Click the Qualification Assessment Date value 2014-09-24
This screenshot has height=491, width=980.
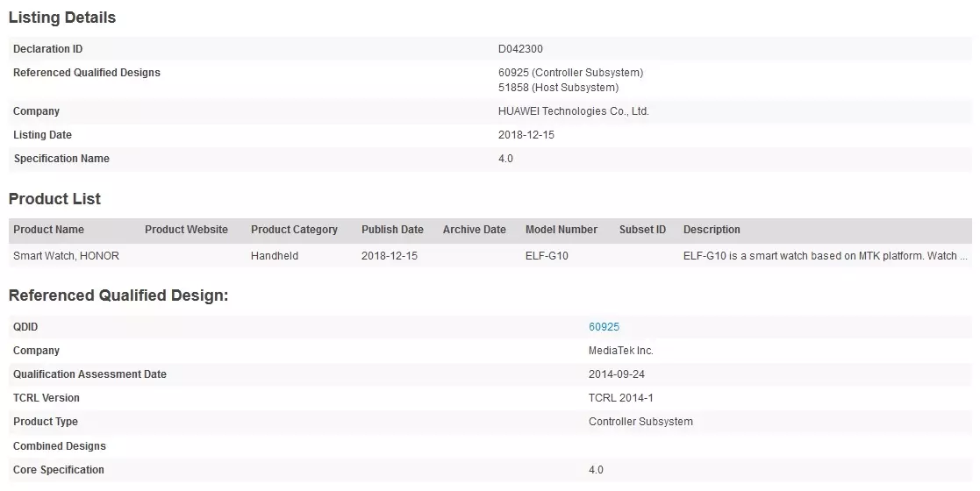pos(617,374)
